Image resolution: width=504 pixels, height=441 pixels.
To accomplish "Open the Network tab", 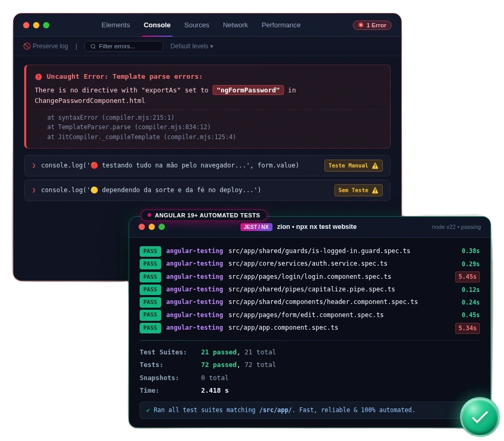I will click(235, 25).
